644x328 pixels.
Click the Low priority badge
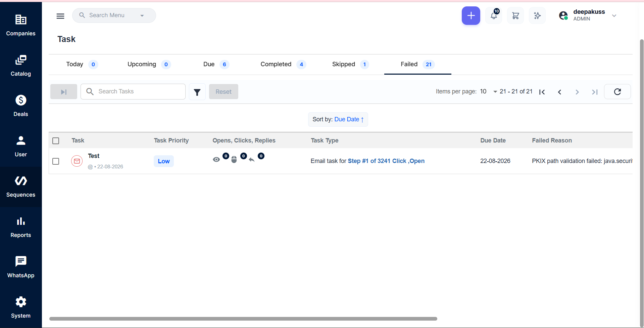[164, 161]
